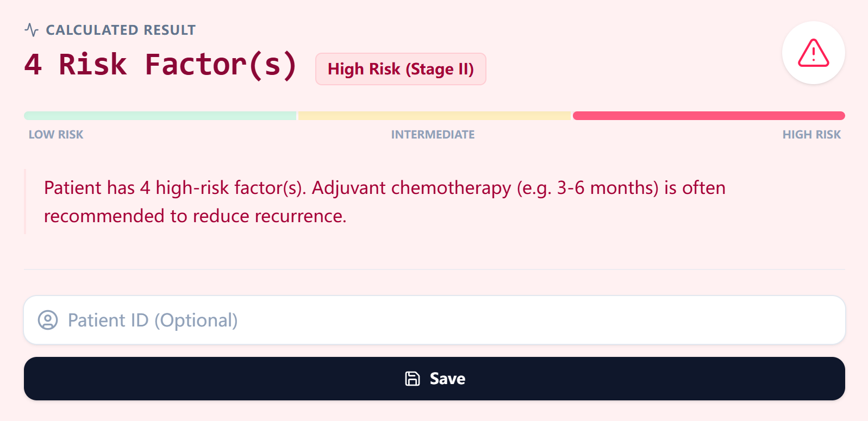Click the pink accent bar left of recommendation
Screen dimensions: 868x421
pos(25,202)
